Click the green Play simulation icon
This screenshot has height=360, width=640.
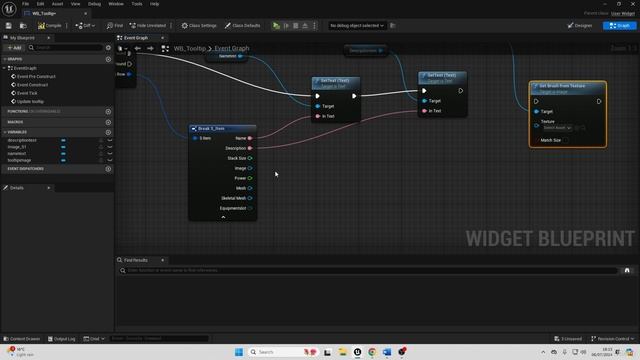[x=276, y=26]
